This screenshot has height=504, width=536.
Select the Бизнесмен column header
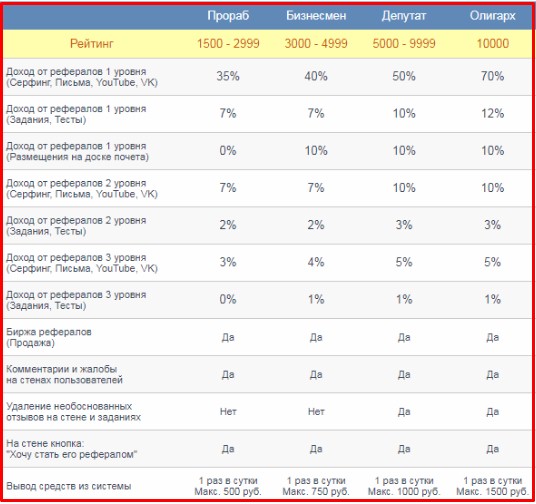pos(316,16)
